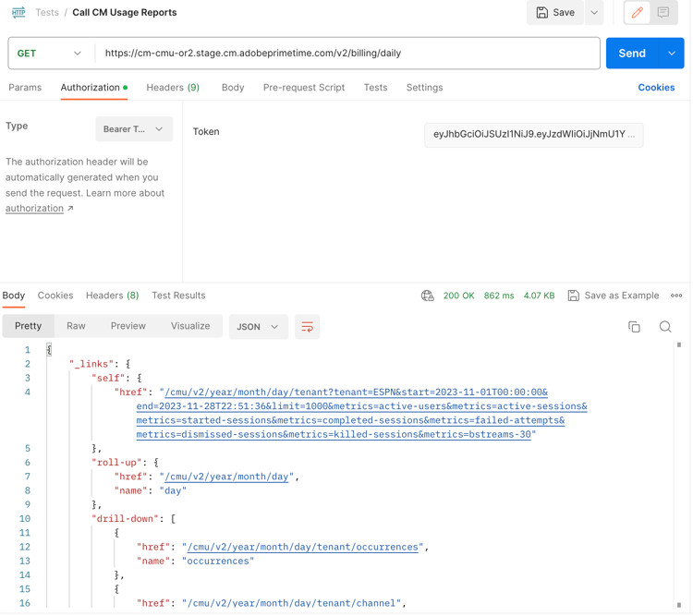
Task: Select the Raw response view tab
Action: coord(76,326)
